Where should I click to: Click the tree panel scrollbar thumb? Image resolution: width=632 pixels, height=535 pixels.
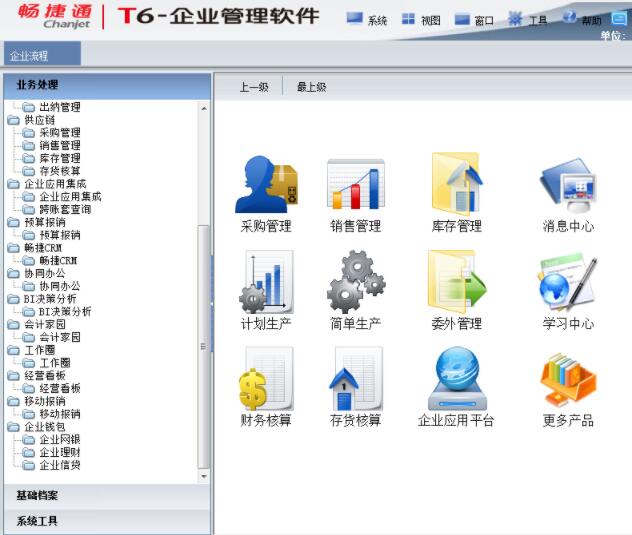click(204, 347)
